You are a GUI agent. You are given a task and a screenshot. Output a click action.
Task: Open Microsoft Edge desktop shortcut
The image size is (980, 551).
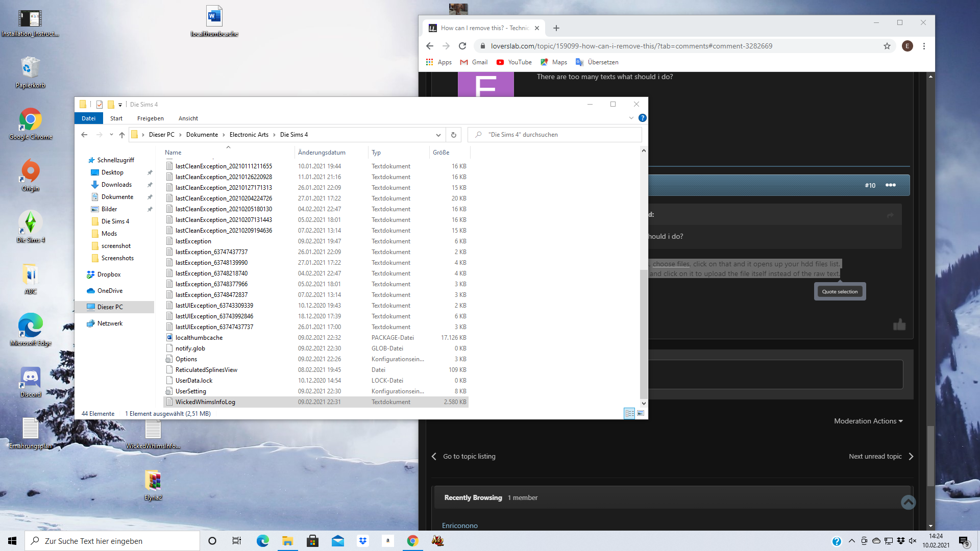click(x=30, y=330)
